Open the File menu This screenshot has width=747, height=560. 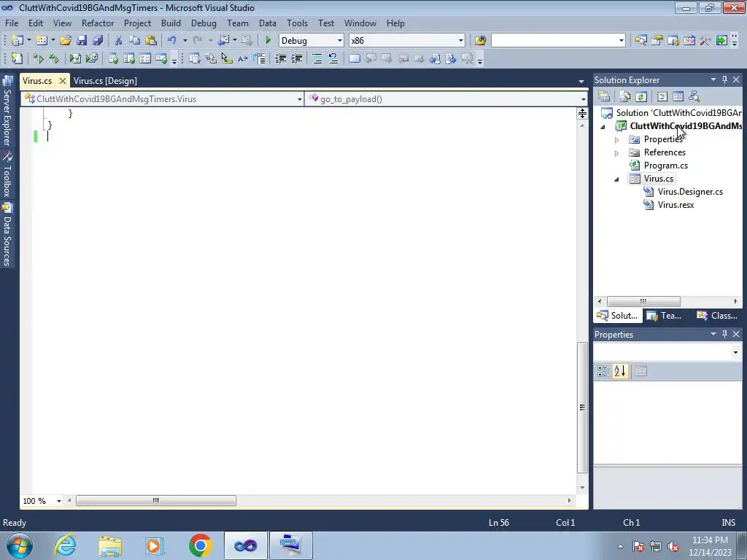tap(12, 23)
